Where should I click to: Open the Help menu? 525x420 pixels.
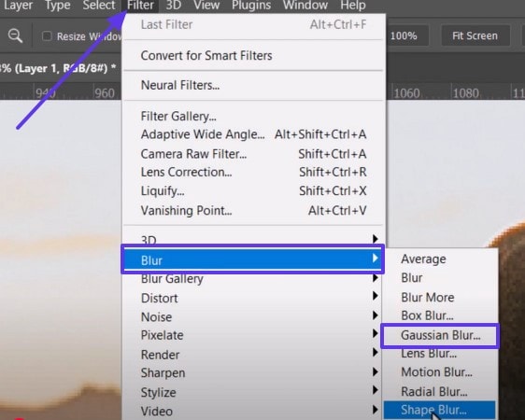tap(352, 6)
